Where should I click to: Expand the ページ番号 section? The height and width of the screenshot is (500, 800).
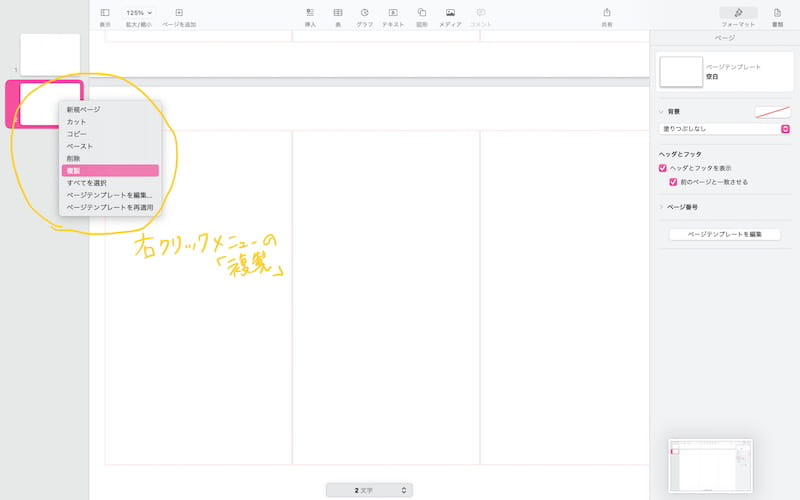(662, 207)
